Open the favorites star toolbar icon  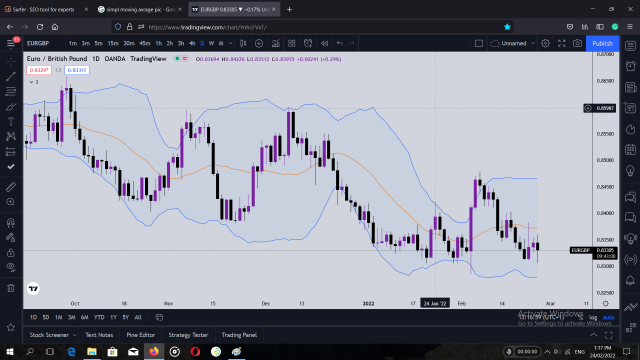(x=11, y=327)
